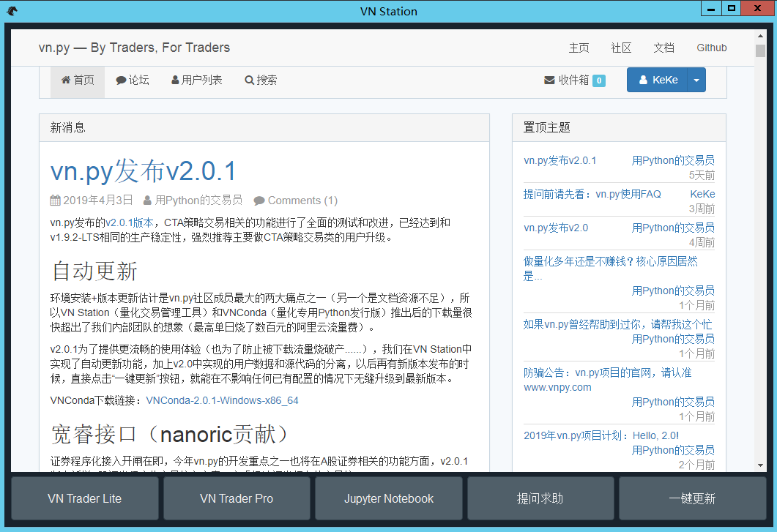Click the 用户列表 user icon

coord(175,80)
